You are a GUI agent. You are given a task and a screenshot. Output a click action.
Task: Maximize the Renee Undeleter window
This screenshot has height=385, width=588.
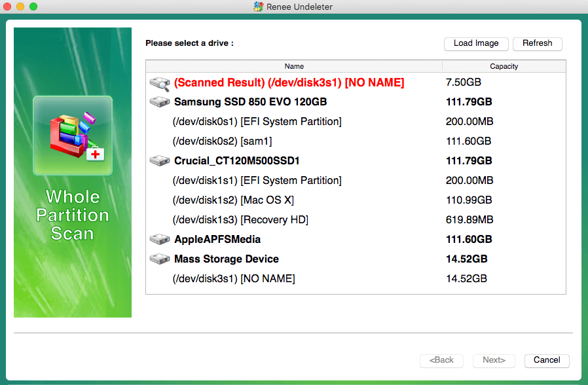(x=33, y=7)
